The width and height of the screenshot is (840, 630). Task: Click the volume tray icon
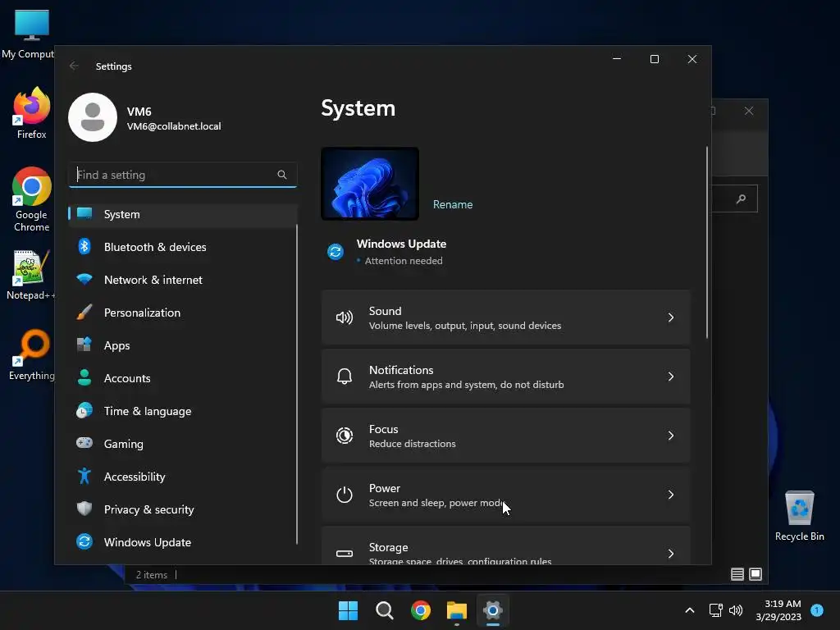[x=736, y=610]
